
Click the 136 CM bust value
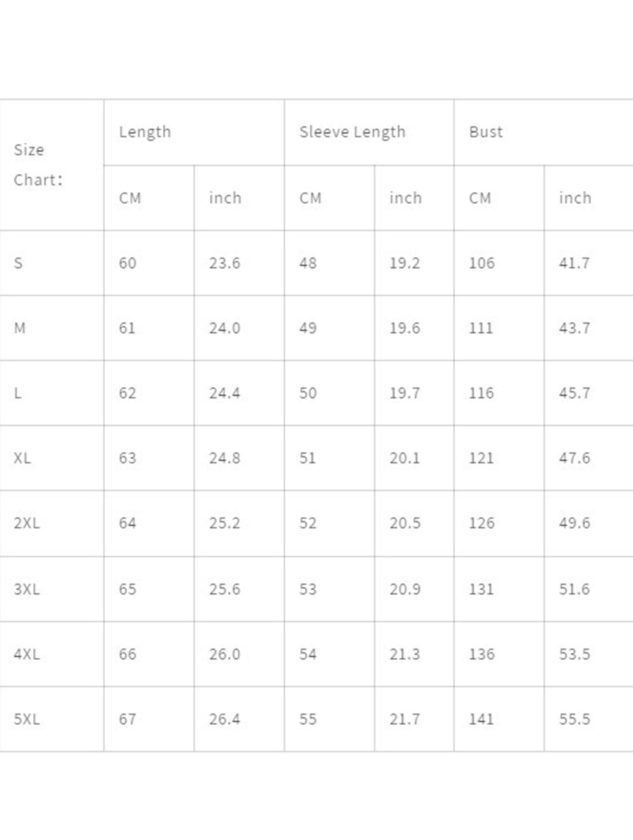pyautogui.click(x=482, y=654)
